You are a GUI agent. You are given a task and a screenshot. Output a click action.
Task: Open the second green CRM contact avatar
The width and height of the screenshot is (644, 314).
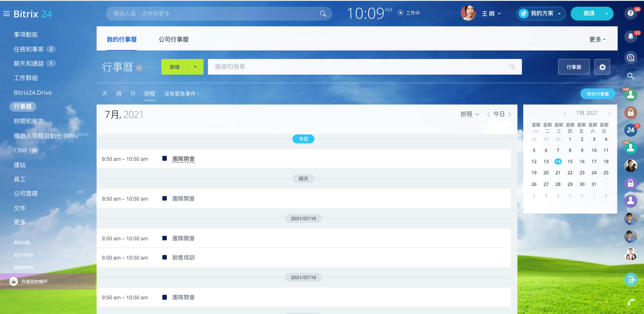(630, 148)
